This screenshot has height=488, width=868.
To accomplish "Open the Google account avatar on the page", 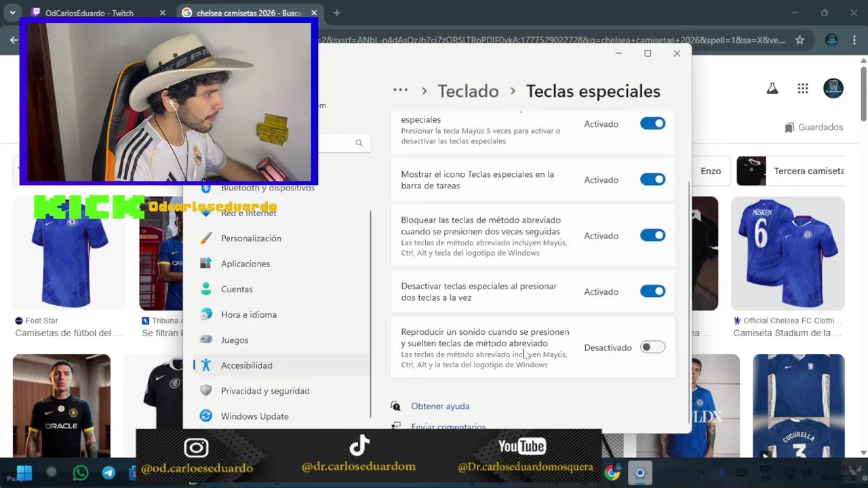I will pos(833,88).
